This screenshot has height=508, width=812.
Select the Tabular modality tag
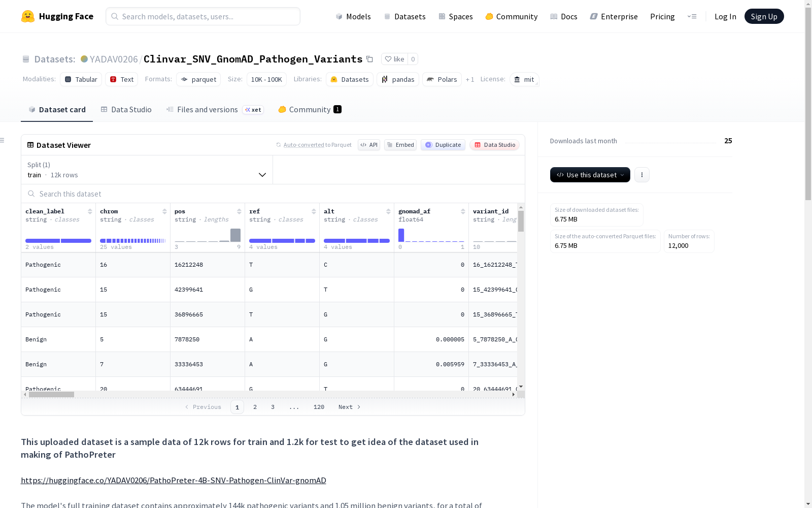pyautogui.click(x=81, y=79)
